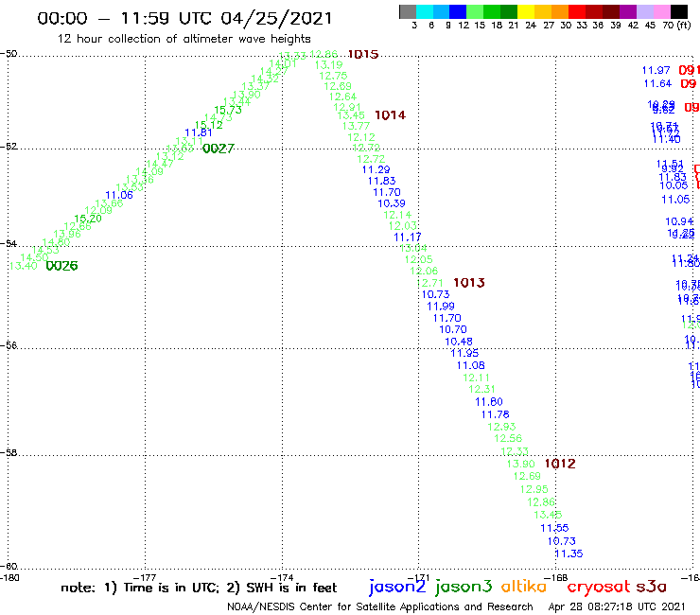Click the jason3 legend label

464,587
